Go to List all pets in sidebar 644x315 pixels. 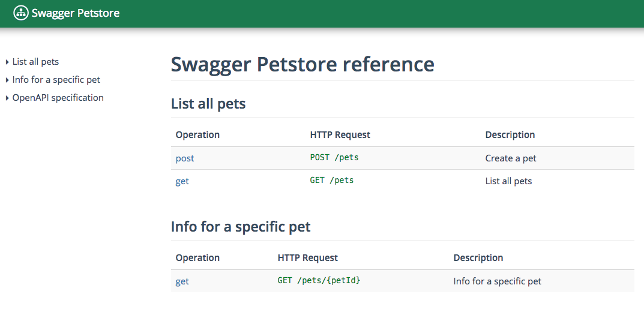(x=36, y=62)
